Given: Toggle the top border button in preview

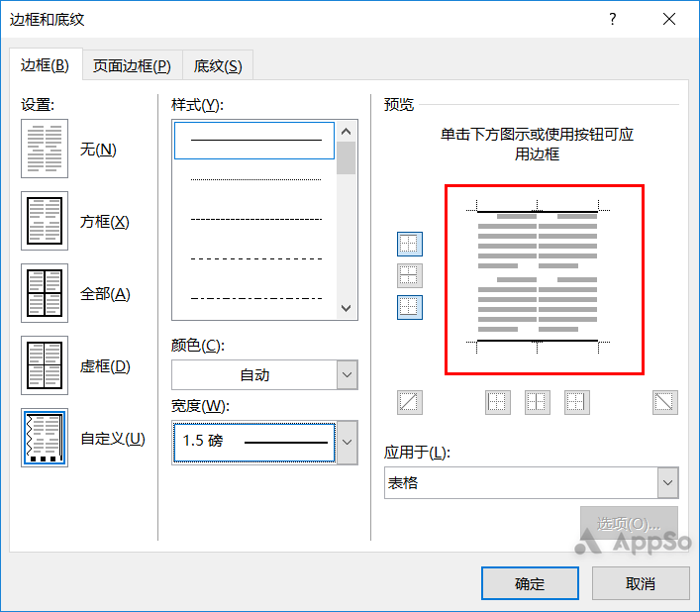Looking at the screenshot, I should tap(409, 244).
